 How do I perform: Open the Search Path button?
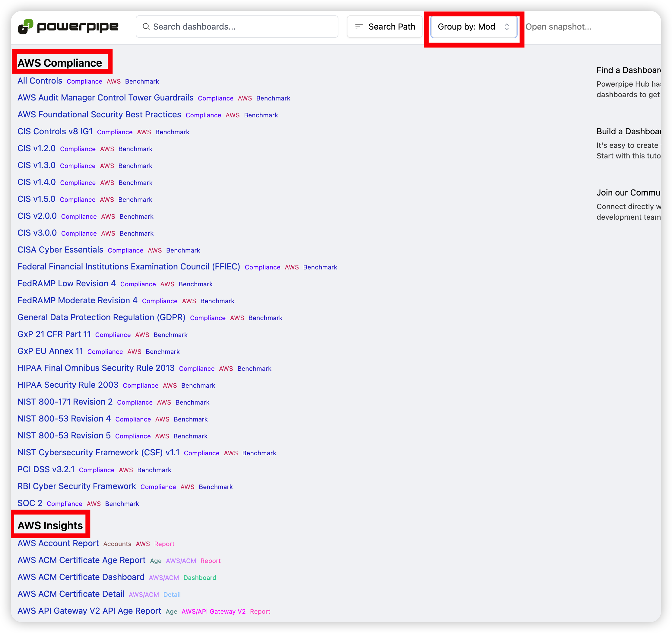click(384, 27)
